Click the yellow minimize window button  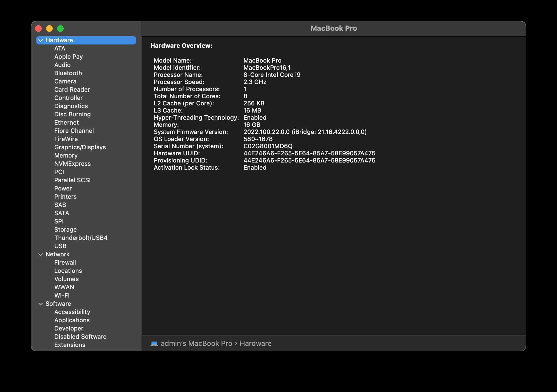(49, 29)
